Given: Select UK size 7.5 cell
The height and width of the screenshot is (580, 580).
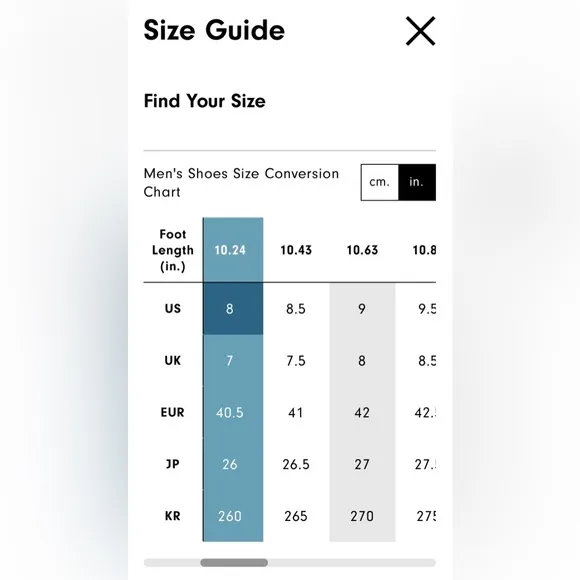Looking at the screenshot, I should click(x=296, y=361).
